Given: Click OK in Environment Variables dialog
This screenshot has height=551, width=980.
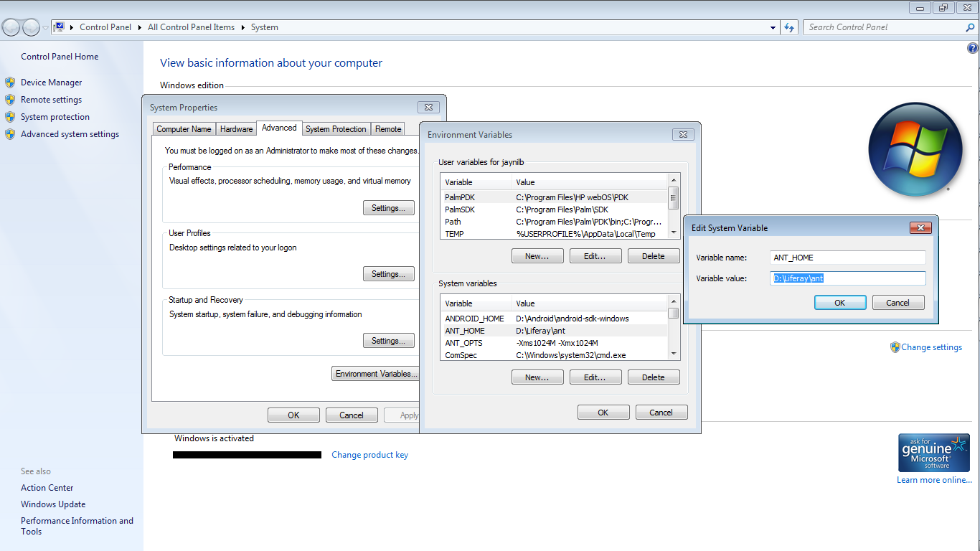Looking at the screenshot, I should coord(603,413).
